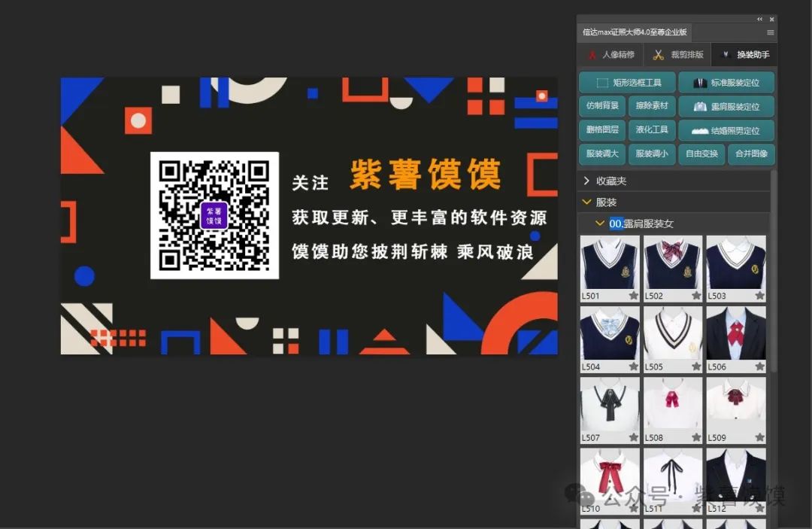This screenshot has height=529, width=812.
Task: Open the 人像精修 tab
Action: coord(611,55)
